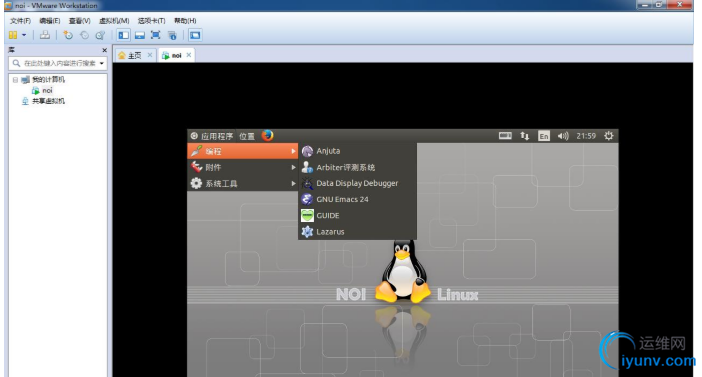Image resolution: width=702 pixels, height=377 pixels.
Task: Open the network indicator in the guest panel
Action: 525,136
